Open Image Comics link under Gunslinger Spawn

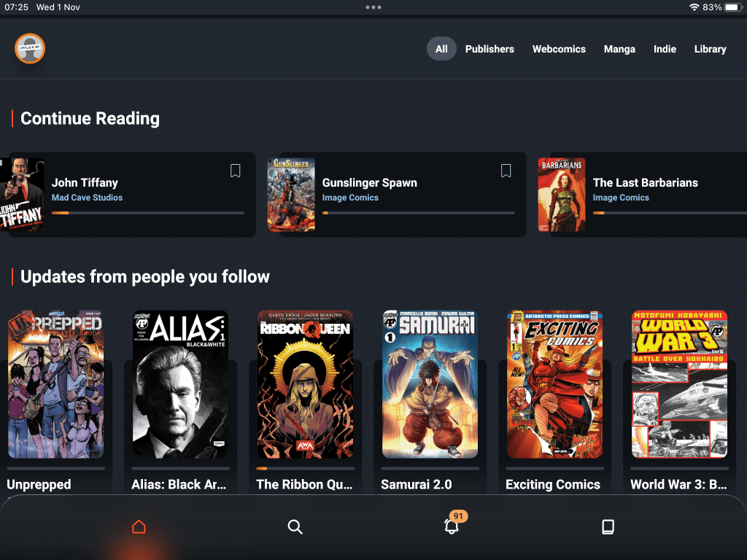coord(350,198)
